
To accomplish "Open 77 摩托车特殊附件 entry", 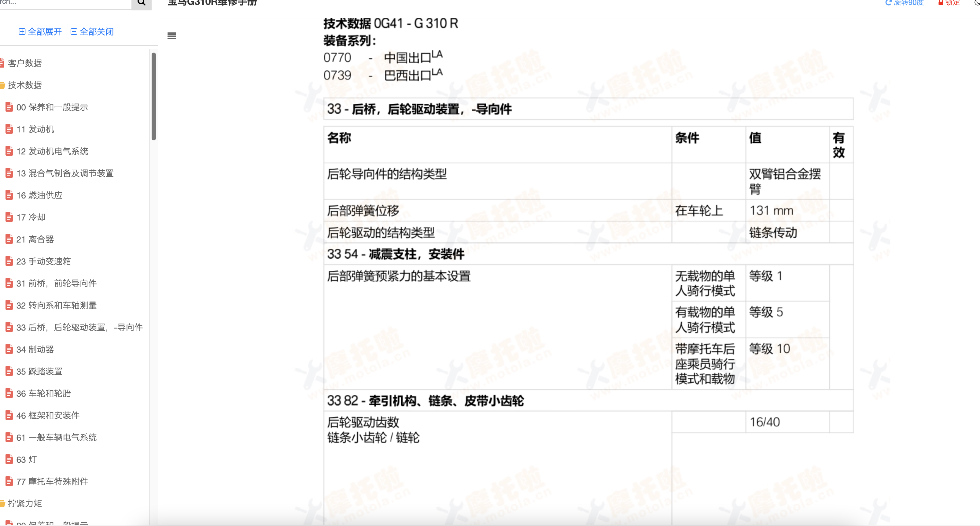I will coord(52,481).
